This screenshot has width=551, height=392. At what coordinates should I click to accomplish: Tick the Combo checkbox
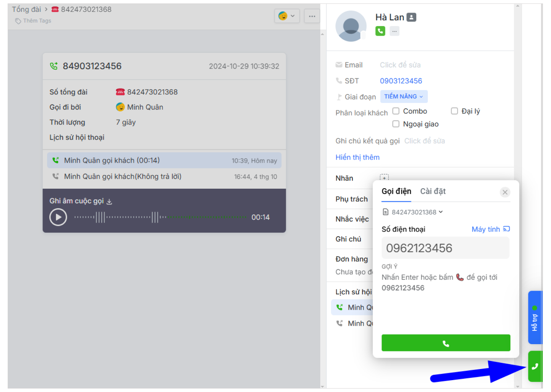[x=396, y=111]
